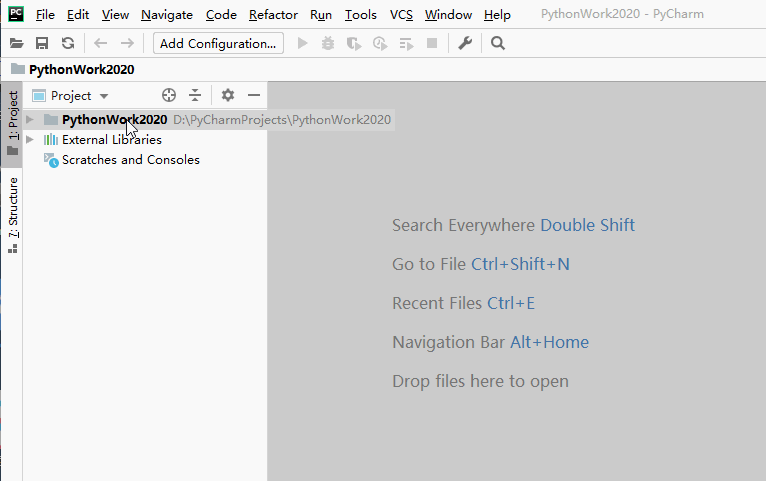Select External Libraries in the tree
The width and height of the screenshot is (766, 481).
[x=112, y=140]
